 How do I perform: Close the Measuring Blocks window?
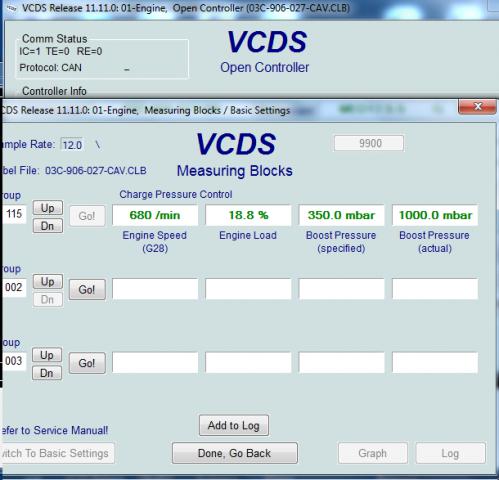point(477,107)
